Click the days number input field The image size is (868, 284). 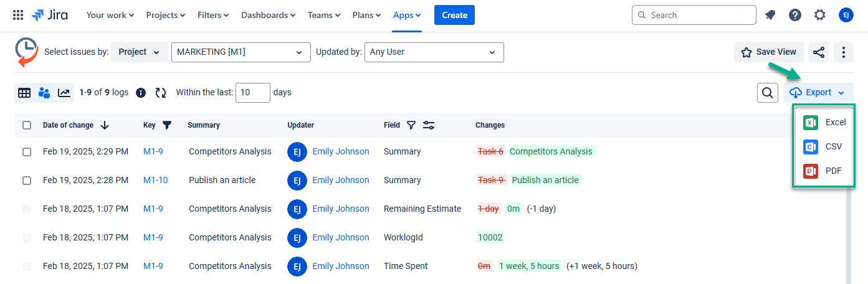click(253, 93)
